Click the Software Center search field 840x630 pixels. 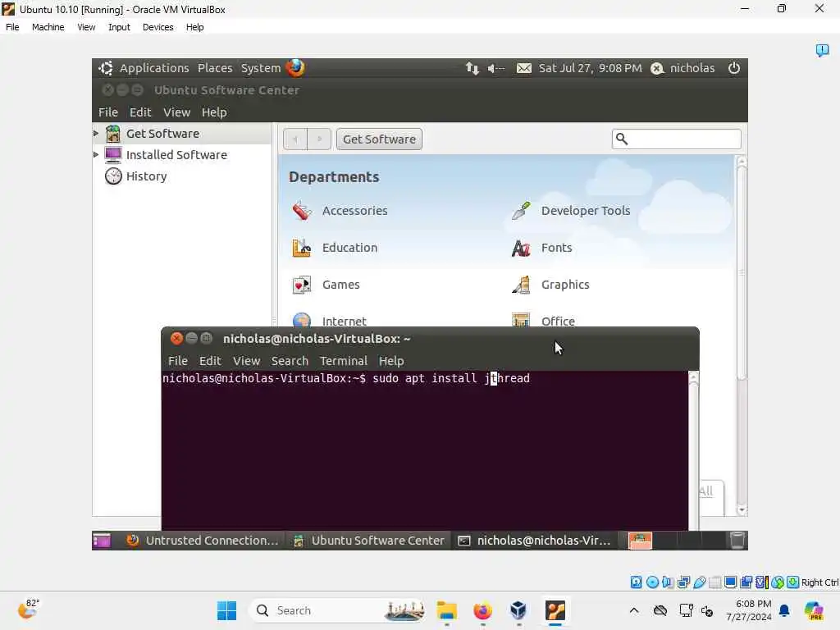[677, 139]
